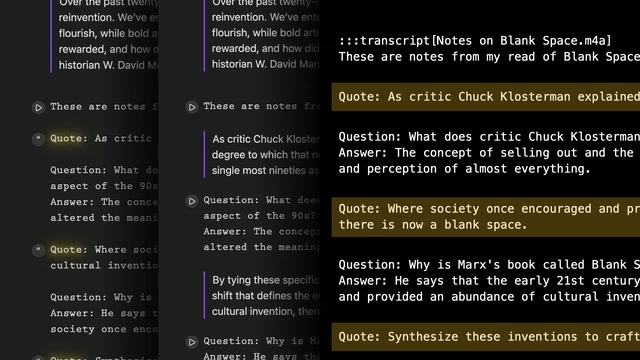Image resolution: width=640 pixels, height=360 pixels.
Task: Click 'and perception of almost everything.' line
Action: click(x=464, y=169)
